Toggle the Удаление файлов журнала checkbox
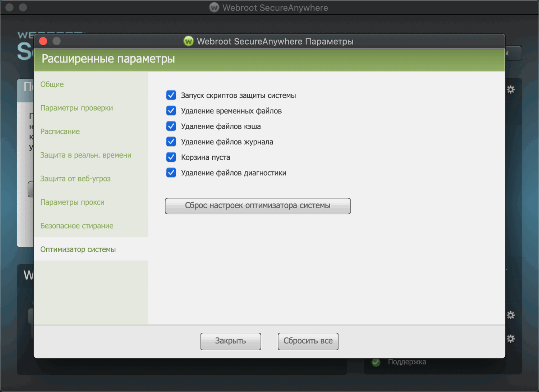Screen dimensions: 539x392 coord(171,142)
